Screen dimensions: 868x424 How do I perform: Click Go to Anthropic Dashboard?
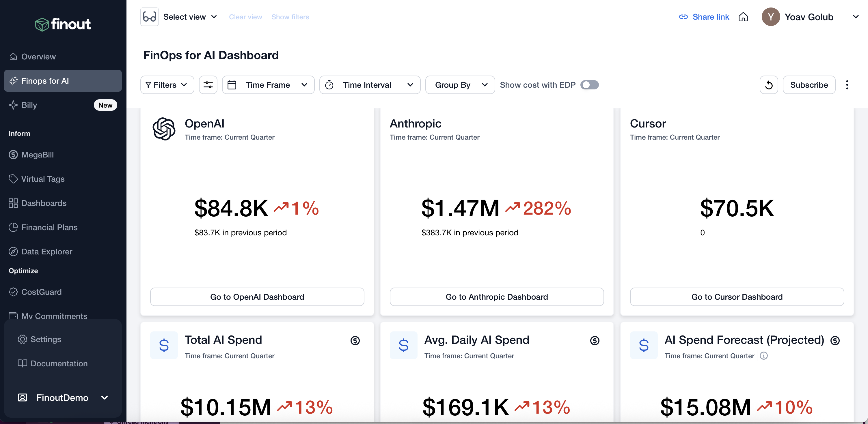pos(497,297)
